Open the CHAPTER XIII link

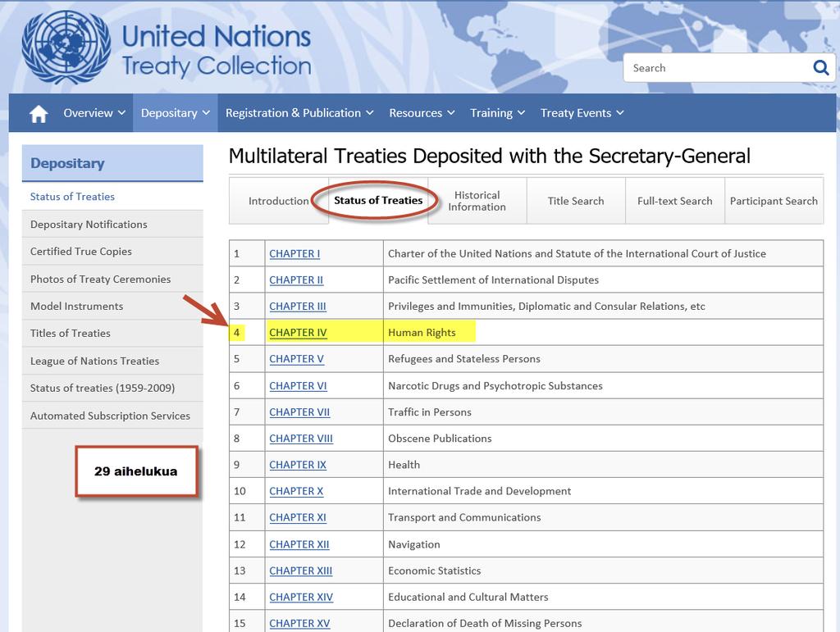click(300, 571)
